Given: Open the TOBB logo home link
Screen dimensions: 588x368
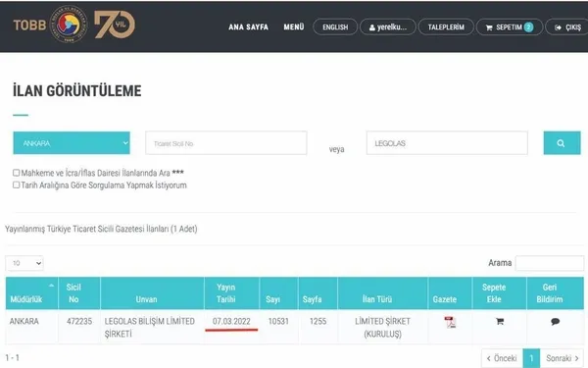Looking at the screenshot, I should 50,25.
